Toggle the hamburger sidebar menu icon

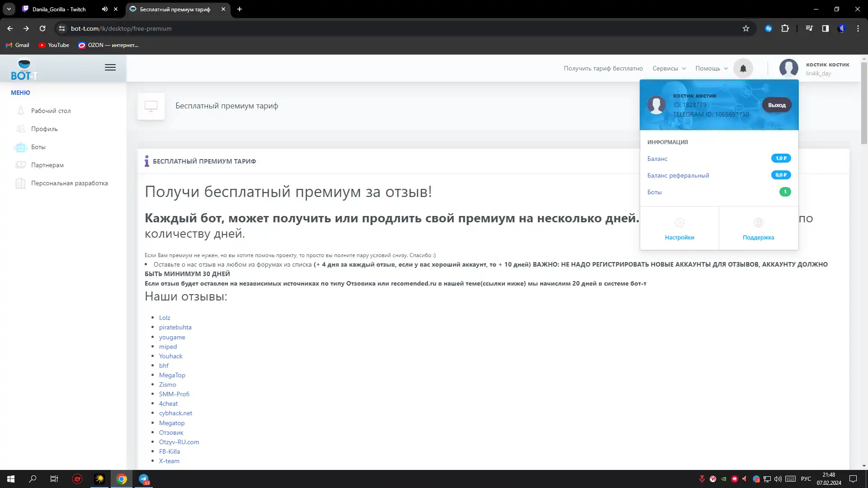[110, 67]
